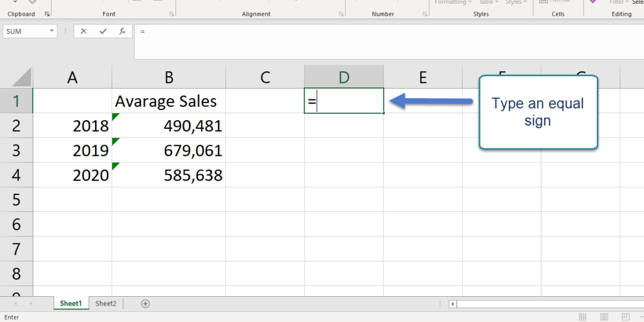Open Insert Function with the fx icon

click(x=123, y=31)
